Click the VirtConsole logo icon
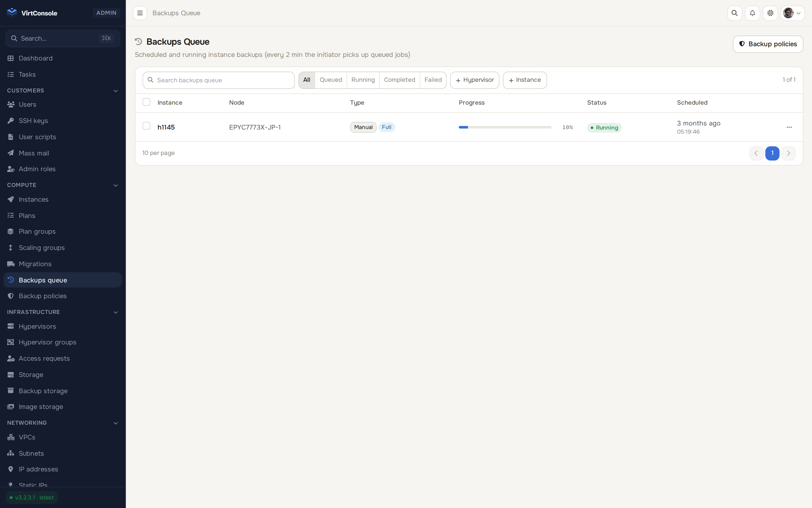Screen dimensions: 812x508 [x=12, y=13]
